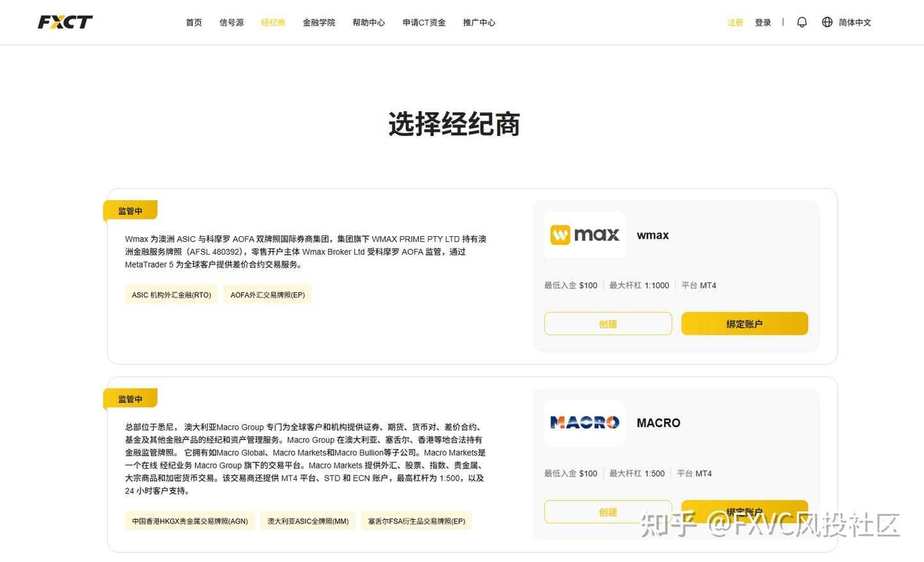Click wmax 平台 MT4 text
The height and width of the screenshot is (562, 924).
pyautogui.click(x=699, y=285)
